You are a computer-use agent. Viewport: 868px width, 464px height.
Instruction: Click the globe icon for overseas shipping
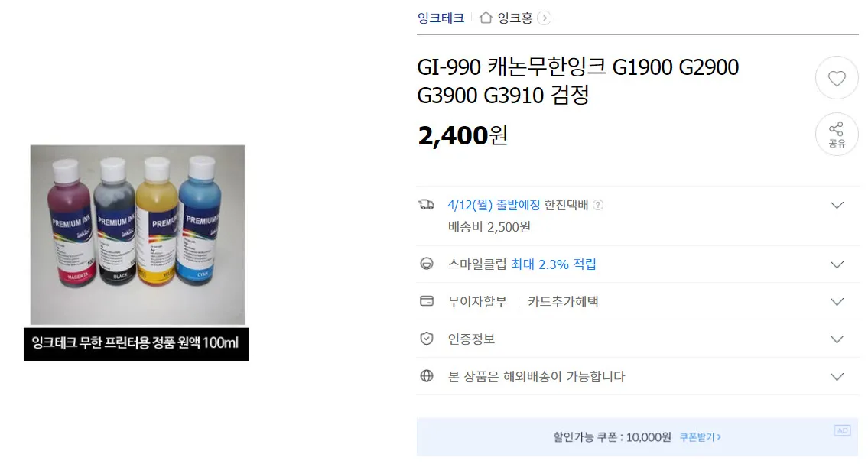click(x=427, y=376)
